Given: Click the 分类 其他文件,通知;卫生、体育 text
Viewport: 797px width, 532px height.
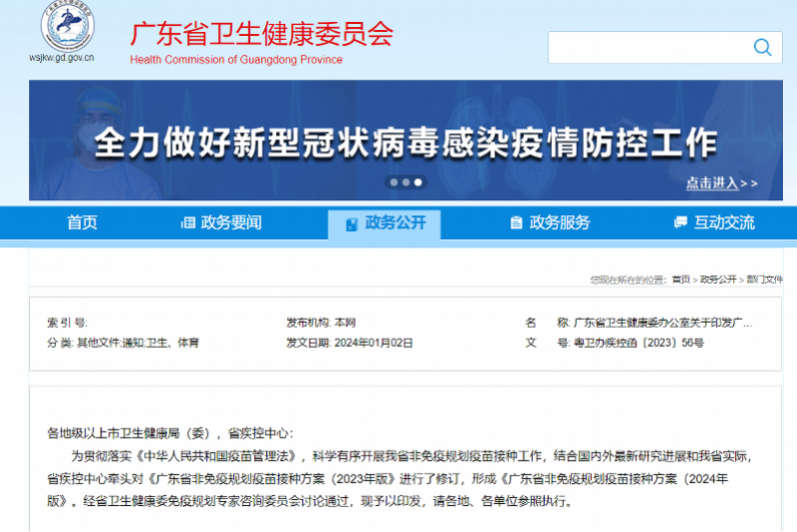Looking at the screenshot, I should coord(123,343).
